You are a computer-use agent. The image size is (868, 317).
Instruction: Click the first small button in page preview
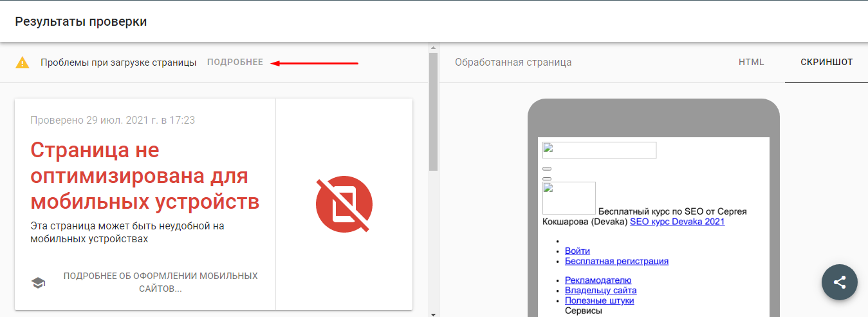(x=547, y=169)
